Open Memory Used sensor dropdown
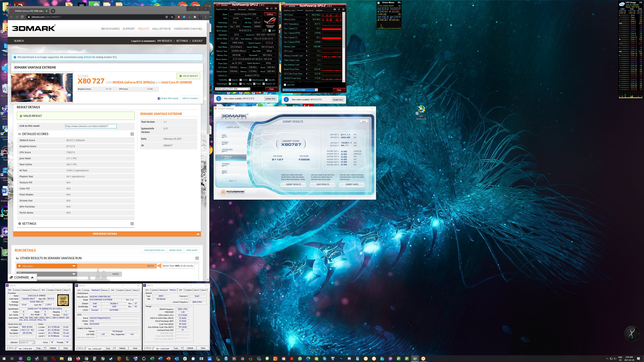The height and width of the screenshot is (362, 644). tap(307, 46)
